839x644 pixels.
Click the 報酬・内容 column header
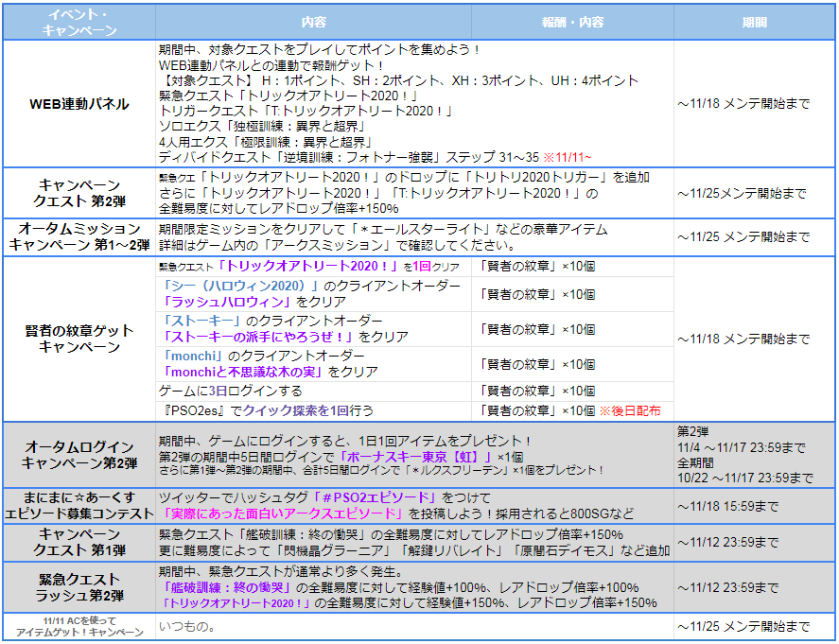click(x=572, y=22)
